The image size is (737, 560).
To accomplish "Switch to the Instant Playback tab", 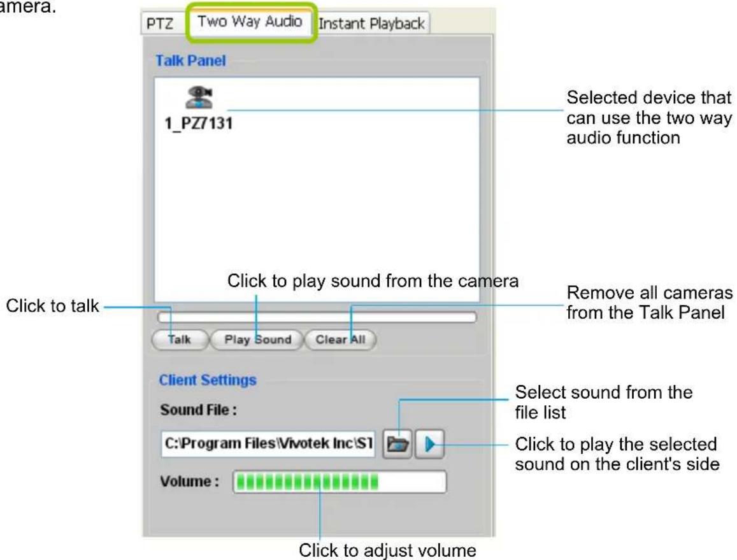I will (371, 23).
